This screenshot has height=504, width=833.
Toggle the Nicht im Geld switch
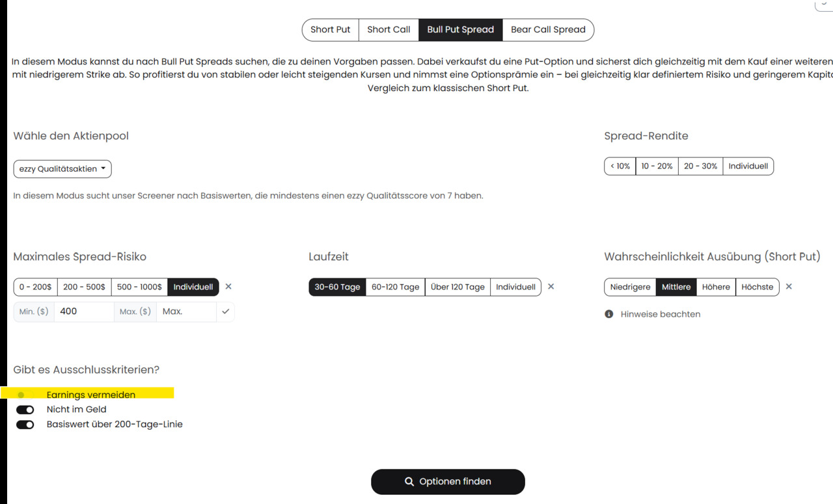coord(25,410)
